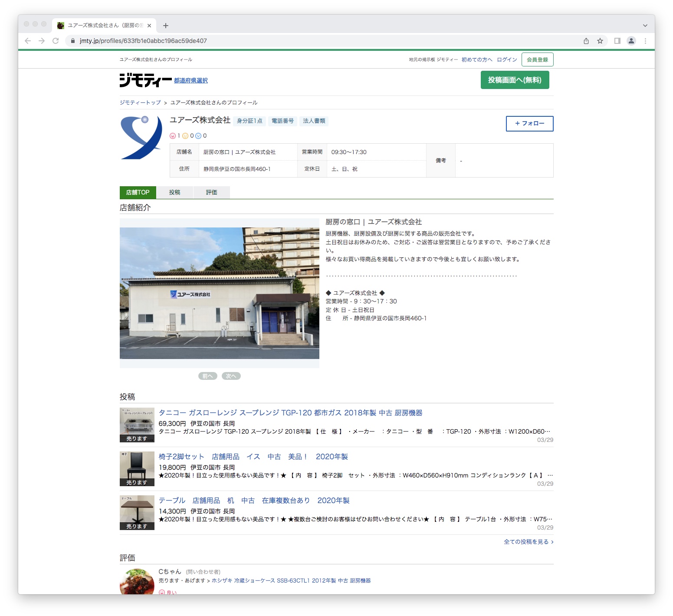Click the 前へ slideshow button

point(208,376)
